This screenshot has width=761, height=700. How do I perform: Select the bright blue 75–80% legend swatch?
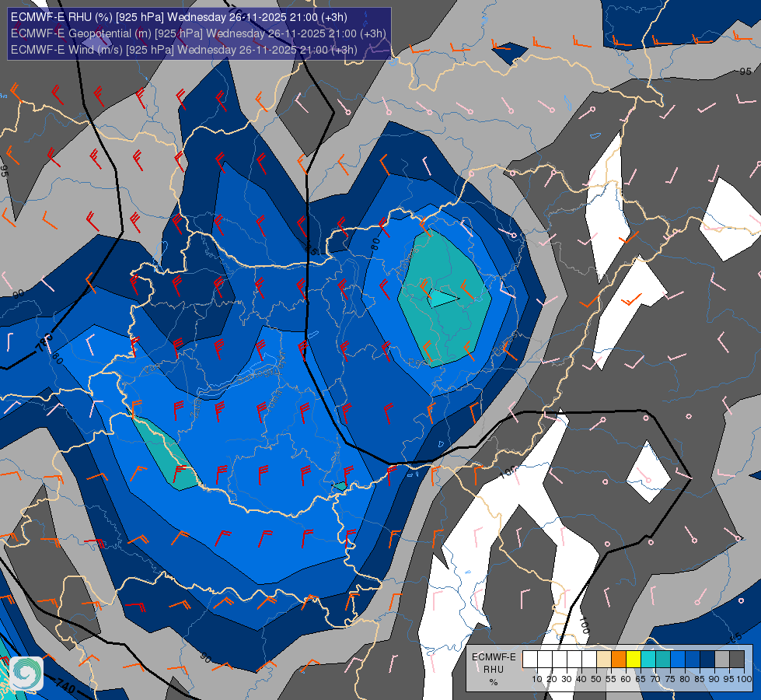678,659
